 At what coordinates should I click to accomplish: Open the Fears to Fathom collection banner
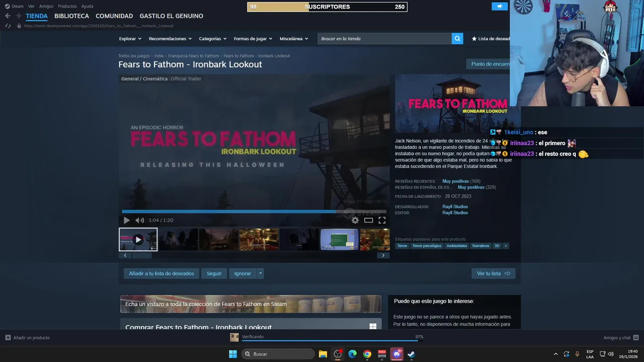click(x=251, y=304)
